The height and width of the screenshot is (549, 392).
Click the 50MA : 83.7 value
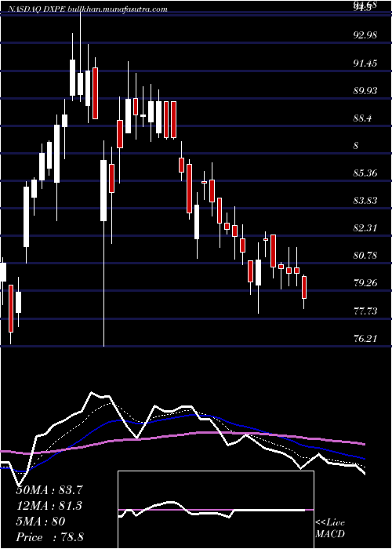[49, 490]
